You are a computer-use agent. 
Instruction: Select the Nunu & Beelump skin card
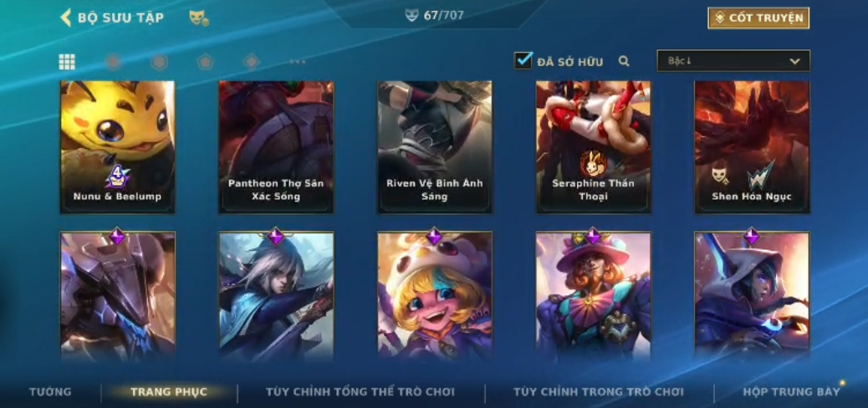(x=117, y=147)
